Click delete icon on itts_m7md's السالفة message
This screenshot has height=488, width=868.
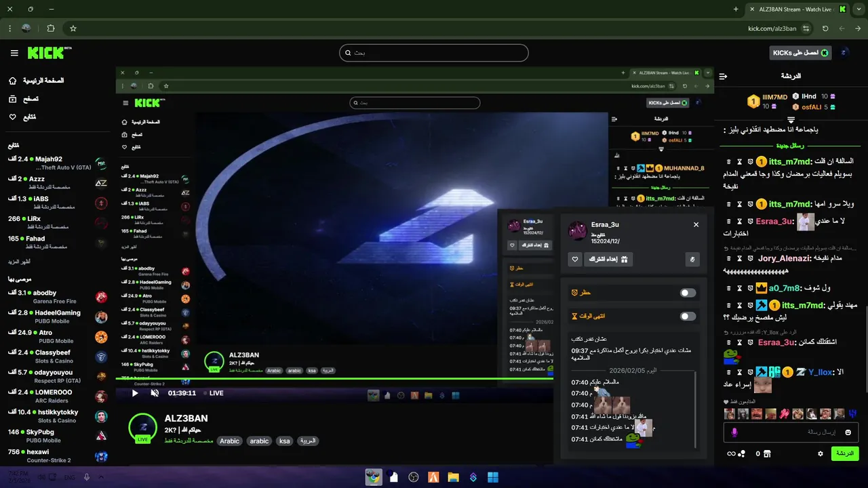coord(729,162)
